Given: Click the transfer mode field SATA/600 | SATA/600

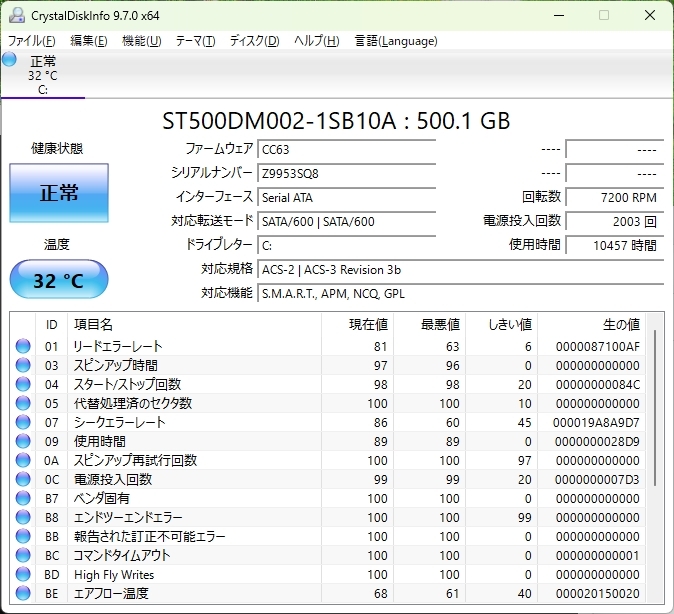Looking at the screenshot, I should (346, 221).
